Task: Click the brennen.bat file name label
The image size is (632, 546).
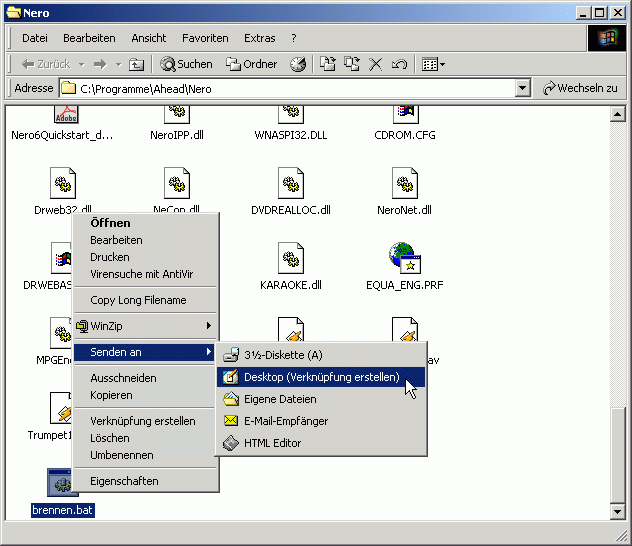Action: click(x=63, y=510)
